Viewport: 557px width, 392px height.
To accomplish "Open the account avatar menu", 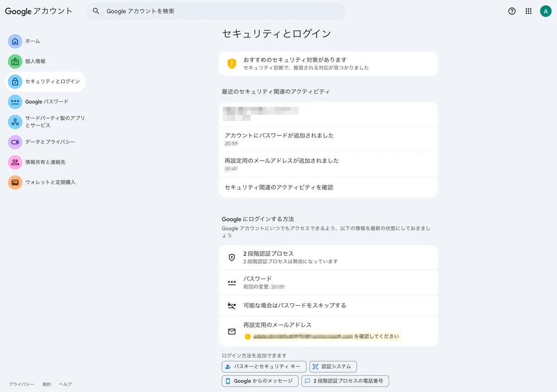I will click(545, 11).
